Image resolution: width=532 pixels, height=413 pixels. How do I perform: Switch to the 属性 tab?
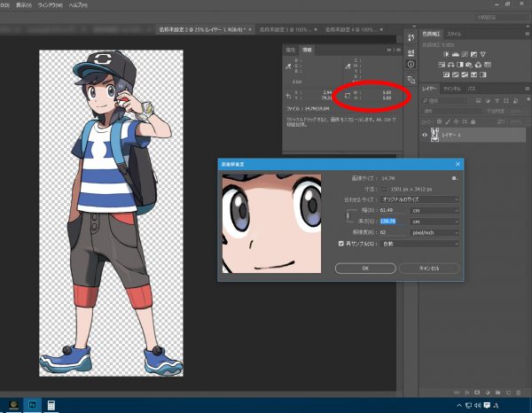291,50
